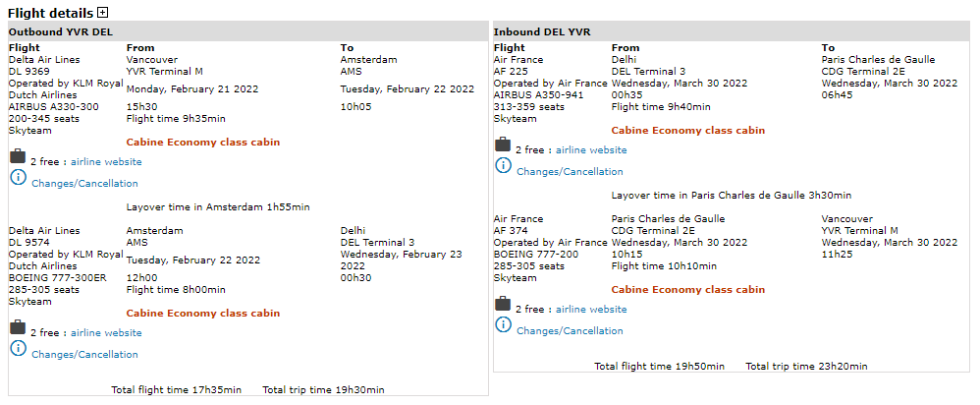Screen dimensions: 980x405
Task: Open the airline website link for DL 9369
Action: [106, 162]
